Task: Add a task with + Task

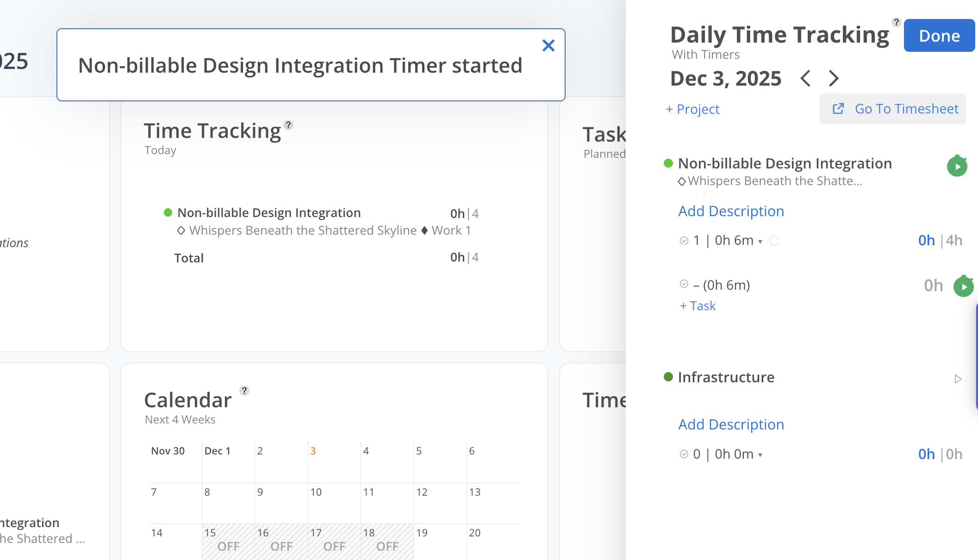Action: (x=698, y=306)
